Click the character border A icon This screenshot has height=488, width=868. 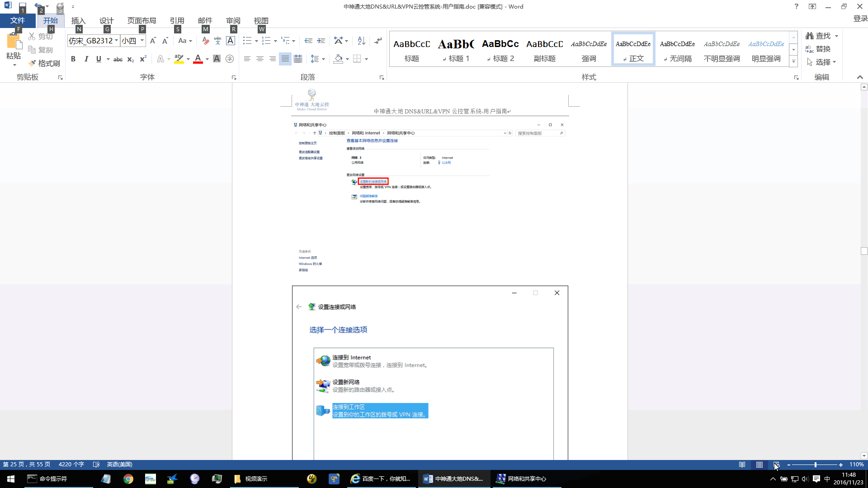coord(230,41)
